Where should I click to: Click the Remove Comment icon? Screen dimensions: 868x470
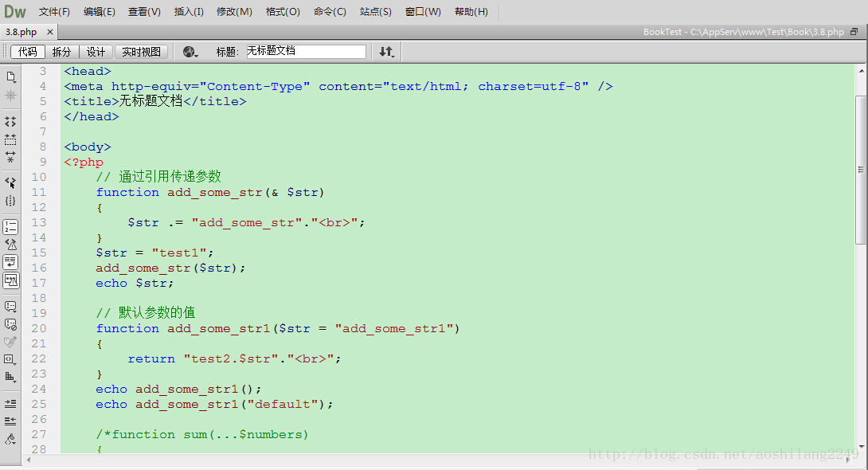click(x=10, y=324)
